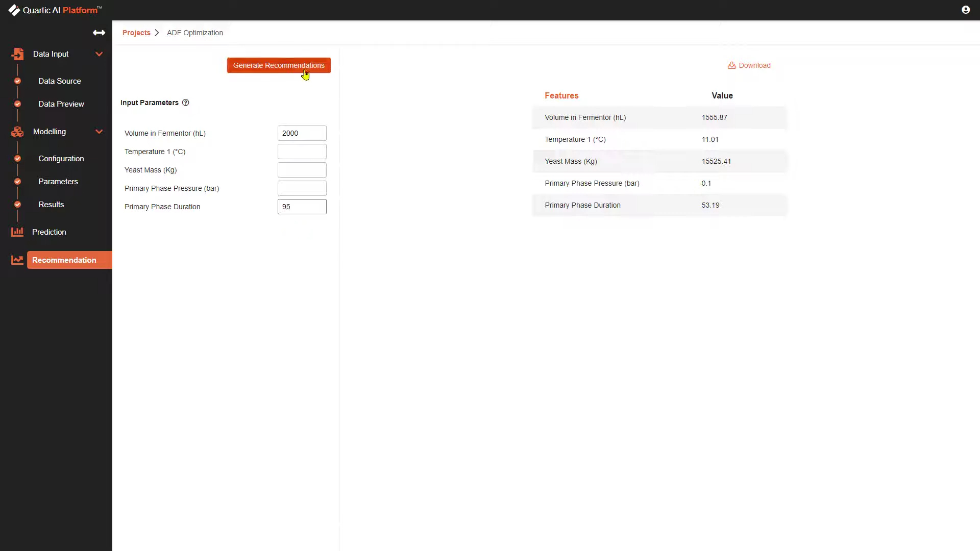980x551 pixels.
Task: Click the Download cloud icon
Action: point(731,65)
